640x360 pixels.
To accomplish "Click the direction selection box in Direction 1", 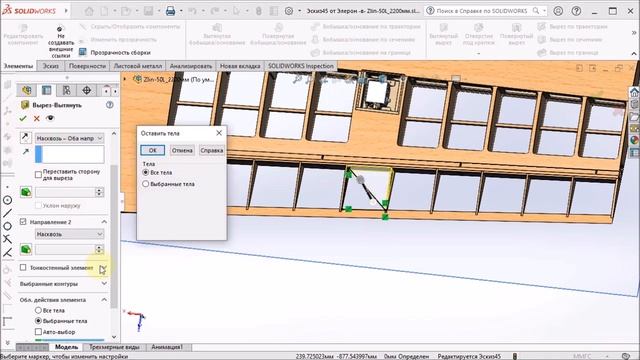I will click(69, 155).
